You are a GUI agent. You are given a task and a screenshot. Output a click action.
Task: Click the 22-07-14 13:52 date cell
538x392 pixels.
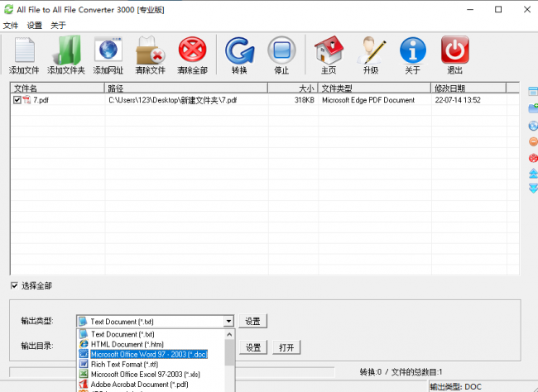(x=458, y=100)
